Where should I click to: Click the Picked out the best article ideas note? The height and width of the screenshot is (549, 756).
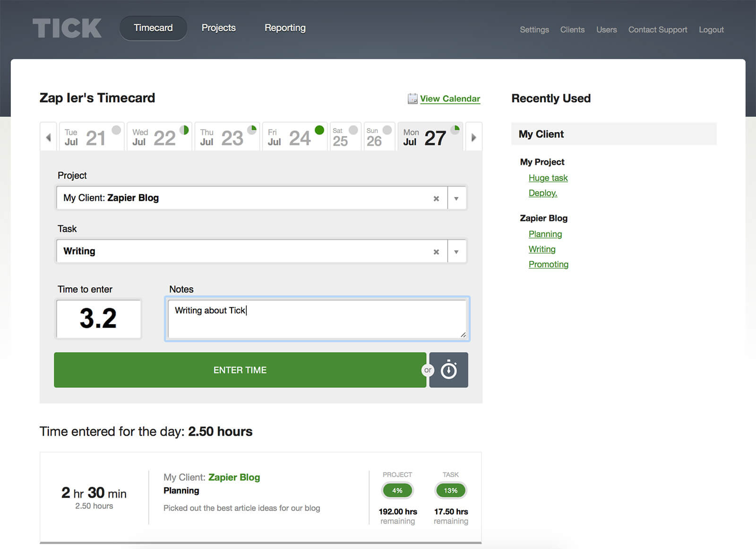point(241,508)
